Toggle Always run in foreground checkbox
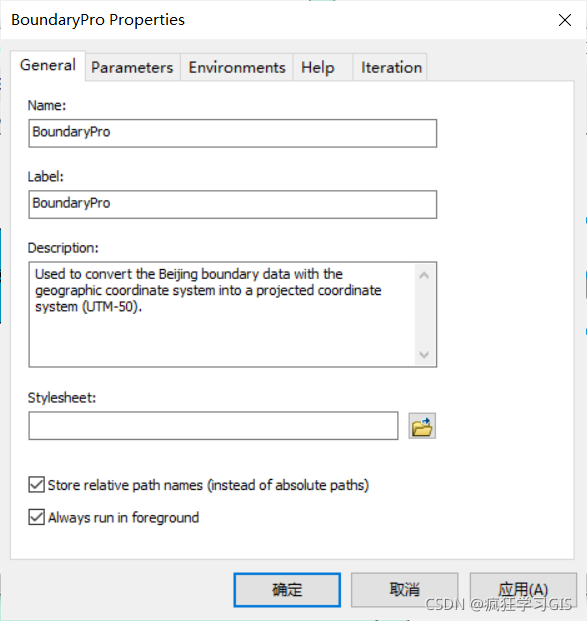The width and height of the screenshot is (587, 621). (36, 517)
